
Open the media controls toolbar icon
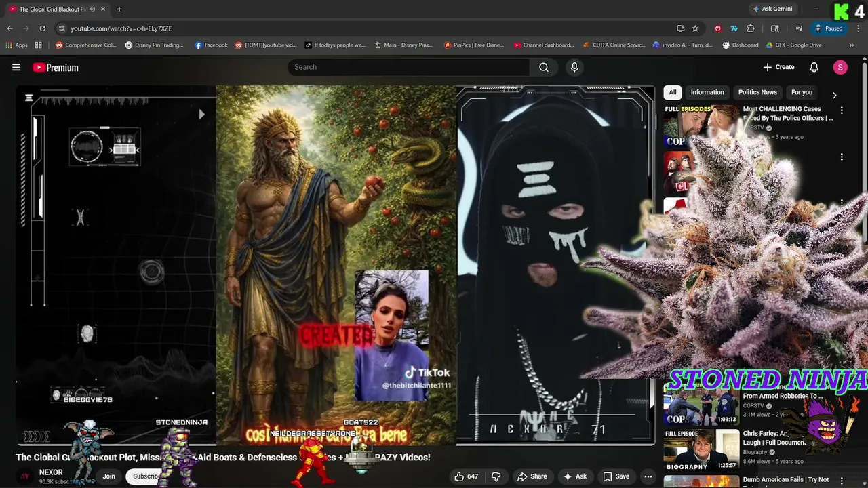[800, 28]
